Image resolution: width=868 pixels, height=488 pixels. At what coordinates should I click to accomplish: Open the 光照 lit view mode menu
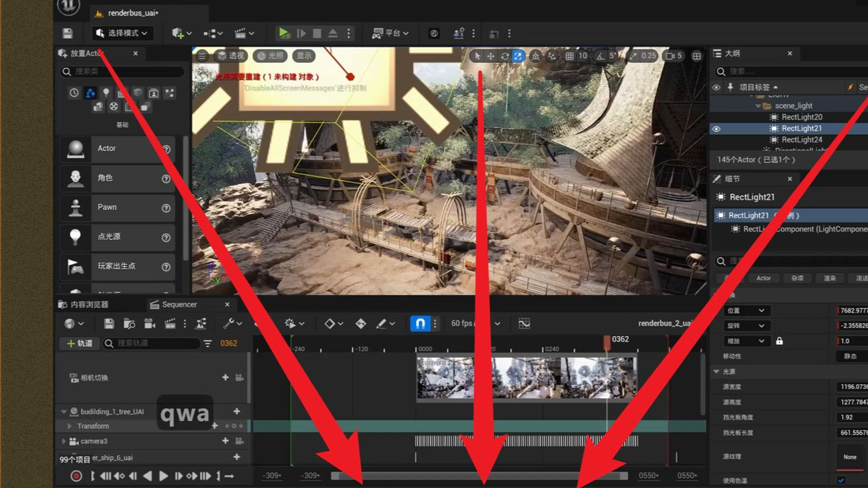[x=270, y=56]
